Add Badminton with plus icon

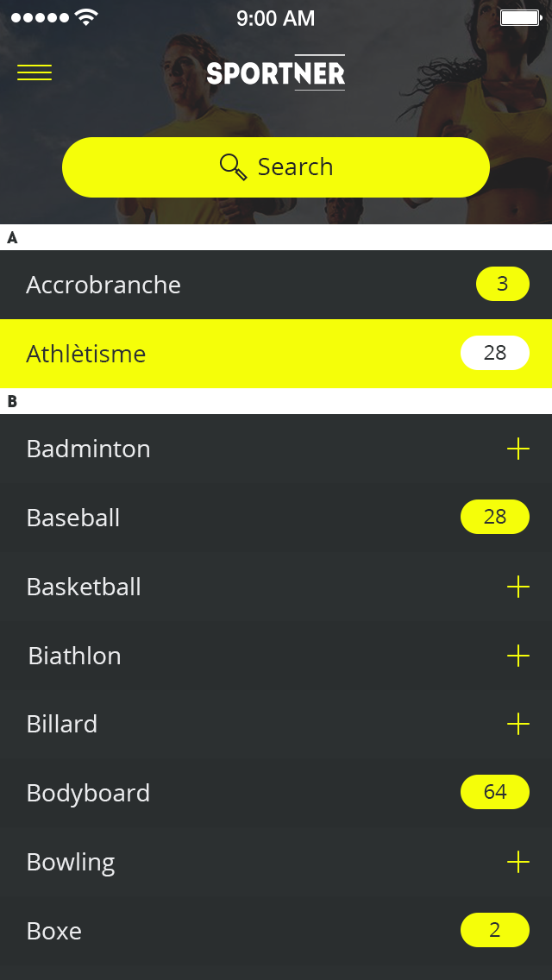[x=517, y=449]
